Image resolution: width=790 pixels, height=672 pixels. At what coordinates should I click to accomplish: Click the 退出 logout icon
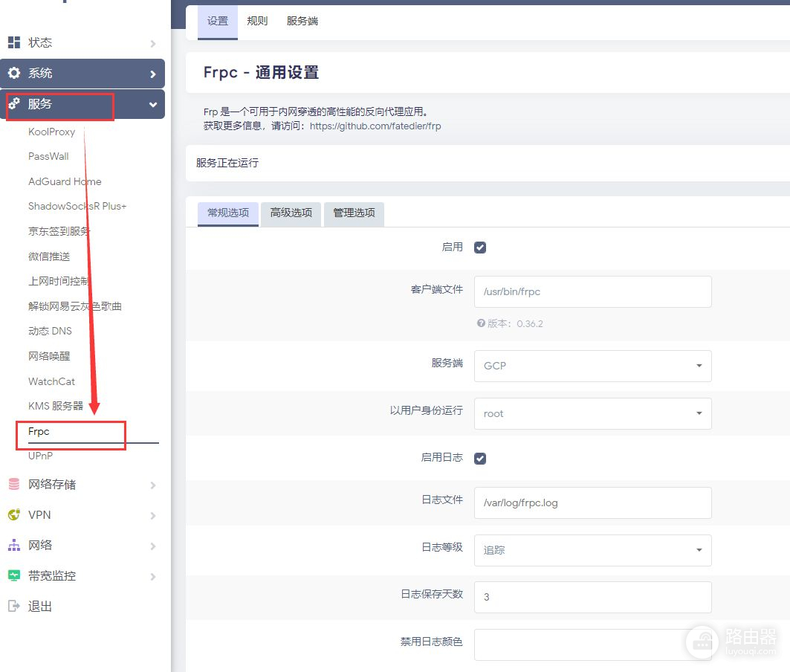pyautogui.click(x=14, y=607)
